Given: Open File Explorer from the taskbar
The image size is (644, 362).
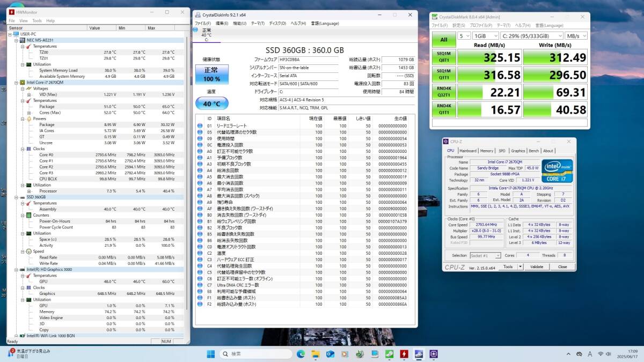Looking at the screenshot, I should (x=316, y=354).
